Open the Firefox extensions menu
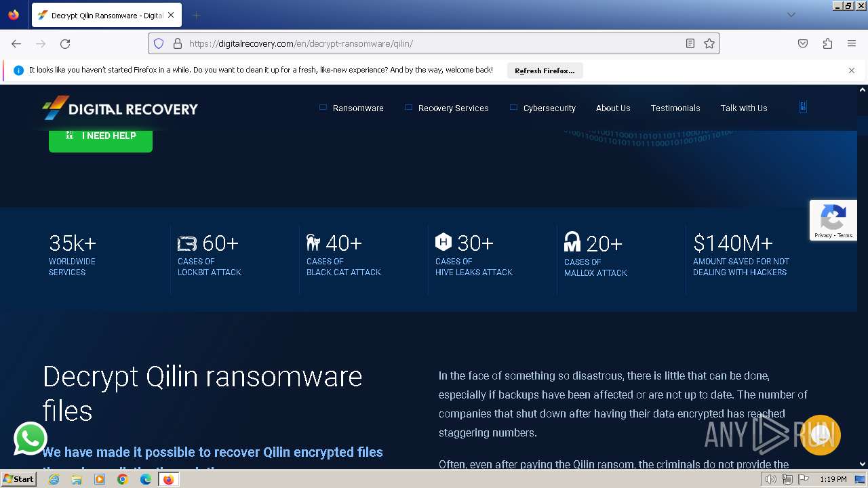This screenshot has width=868, height=488. pyautogui.click(x=827, y=43)
